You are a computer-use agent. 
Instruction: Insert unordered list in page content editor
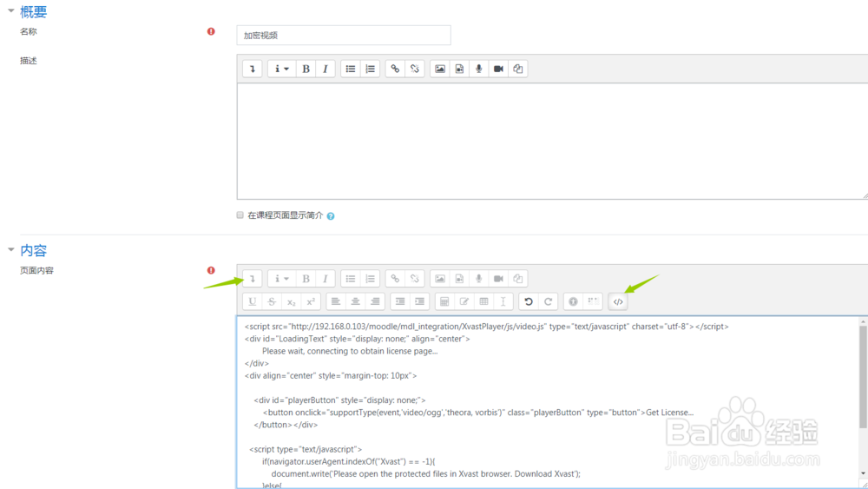click(x=351, y=279)
